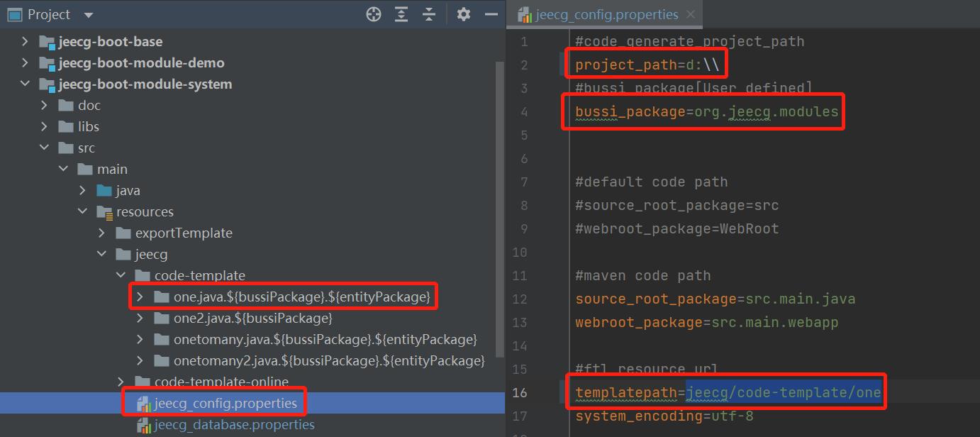Click the #default code path comment

coord(652,182)
